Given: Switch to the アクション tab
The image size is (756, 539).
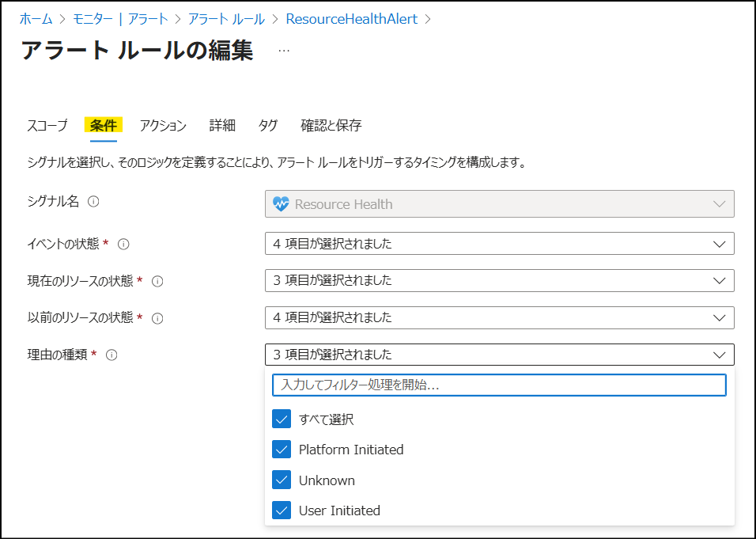Looking at the screenshot, I should [x=163, y=126].
